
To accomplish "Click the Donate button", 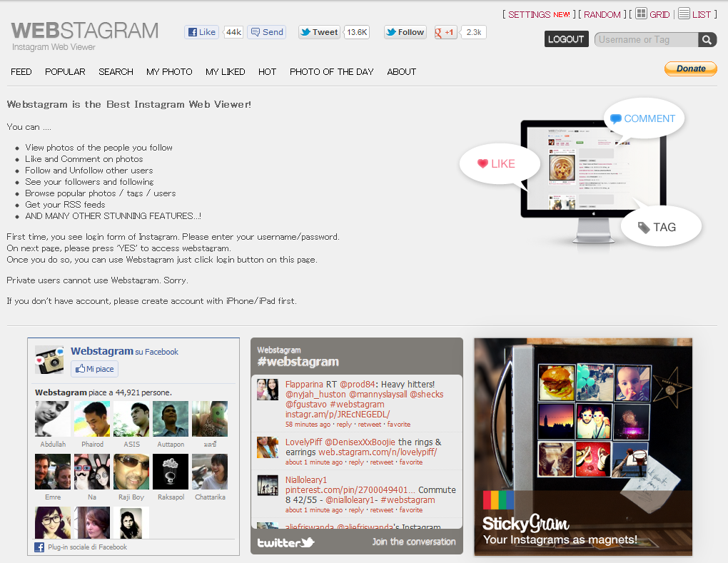I will [691, 69].
